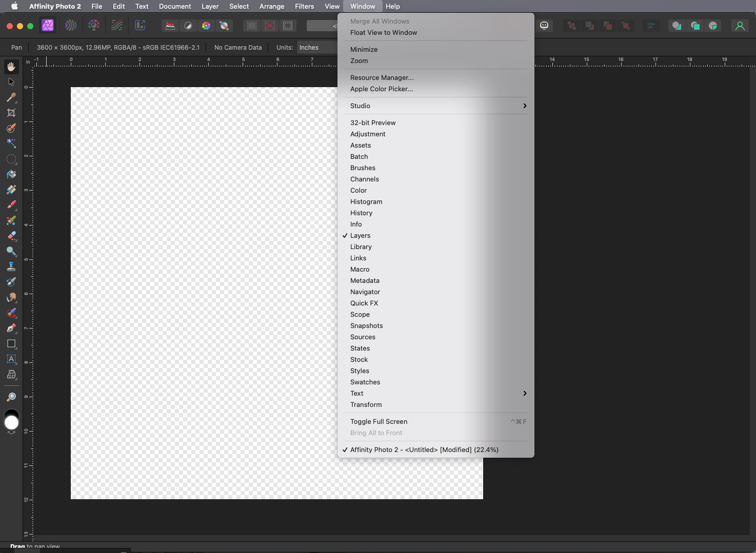Click the white primary color swatch
Viewport: 756px width, 553px height.
click(11, 423)
